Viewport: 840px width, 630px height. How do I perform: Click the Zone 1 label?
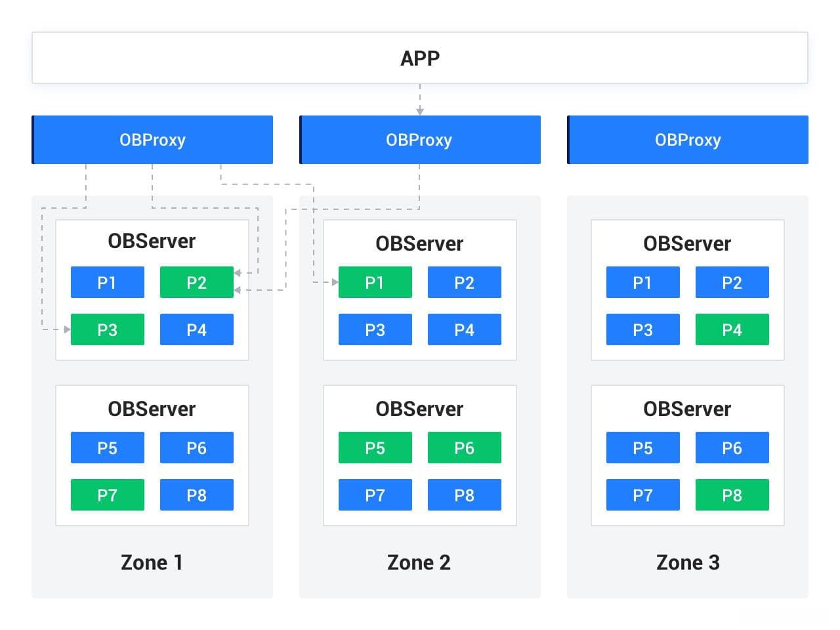coord(152,562)
